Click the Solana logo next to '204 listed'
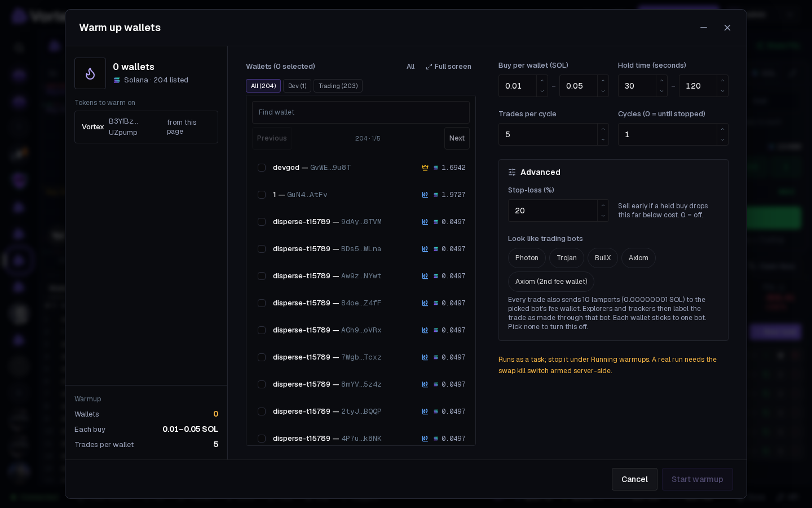The image size is (812, 508). (x=117, y=80)
